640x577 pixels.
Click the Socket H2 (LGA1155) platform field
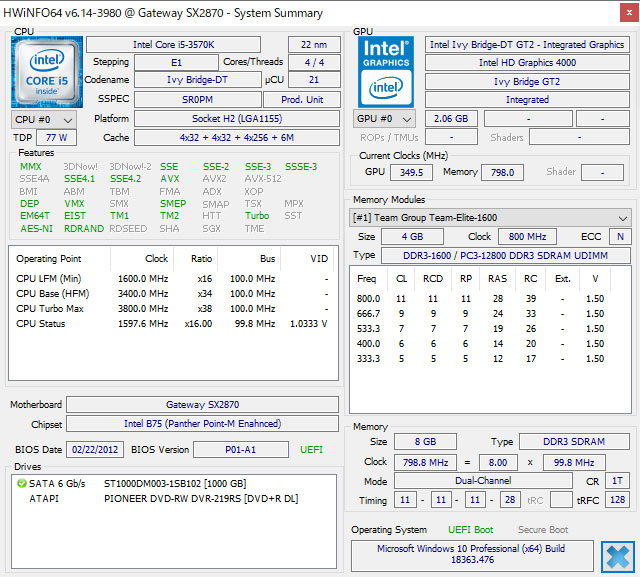point(237,119)
